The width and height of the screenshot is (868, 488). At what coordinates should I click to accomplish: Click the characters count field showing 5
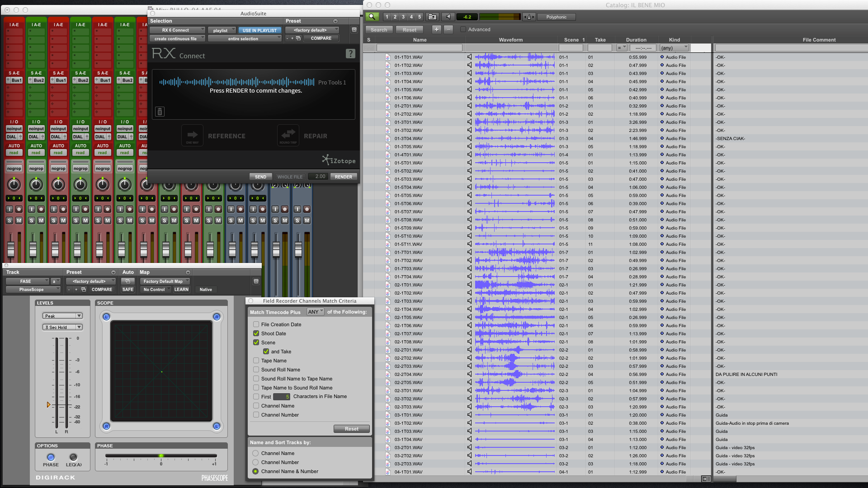coord(282,397)
